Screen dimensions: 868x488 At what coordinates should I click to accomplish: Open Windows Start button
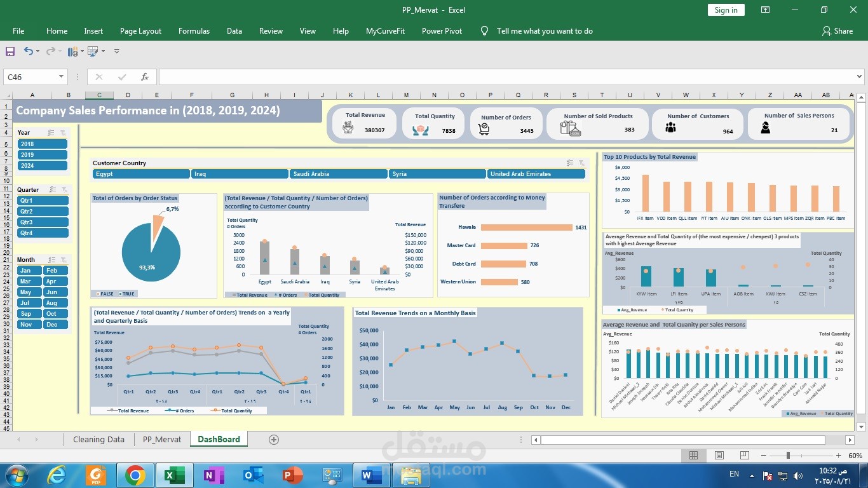(x=16, y=475)
